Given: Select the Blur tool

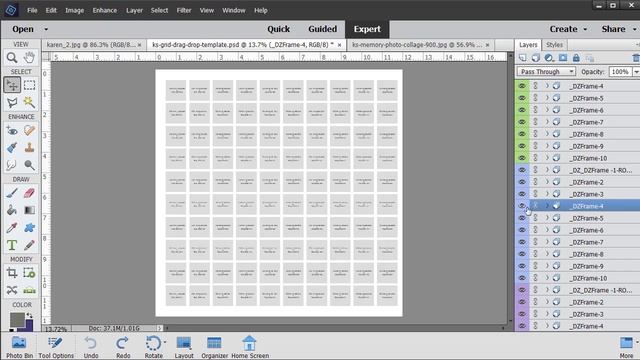Looking at the screenshot, I should point(12,164).
